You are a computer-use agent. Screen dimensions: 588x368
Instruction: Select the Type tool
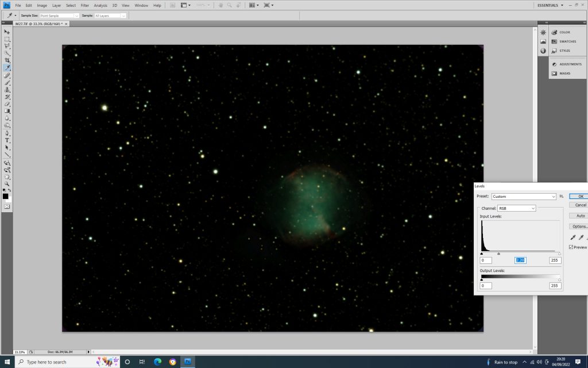7,140
